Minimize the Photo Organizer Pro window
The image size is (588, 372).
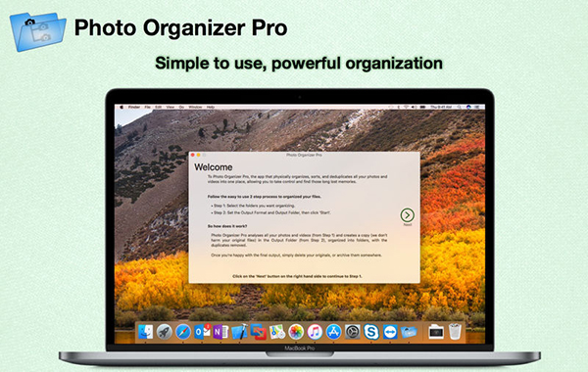198,155
